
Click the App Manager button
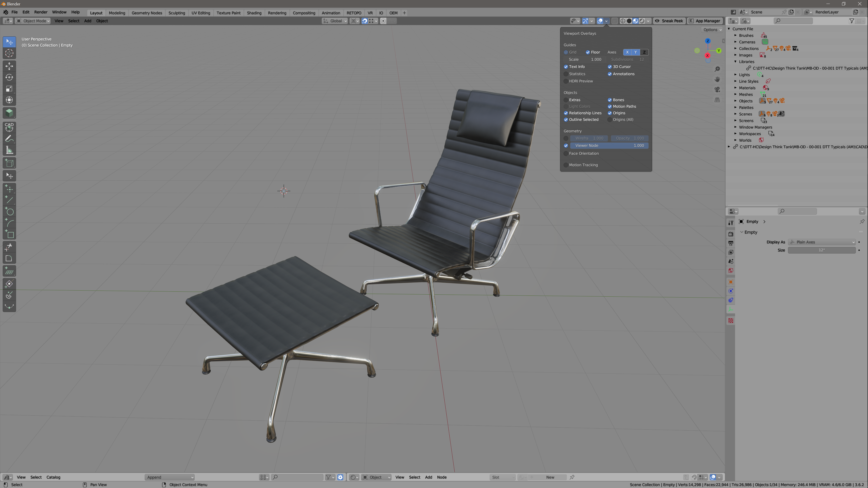tap(705, 21)
